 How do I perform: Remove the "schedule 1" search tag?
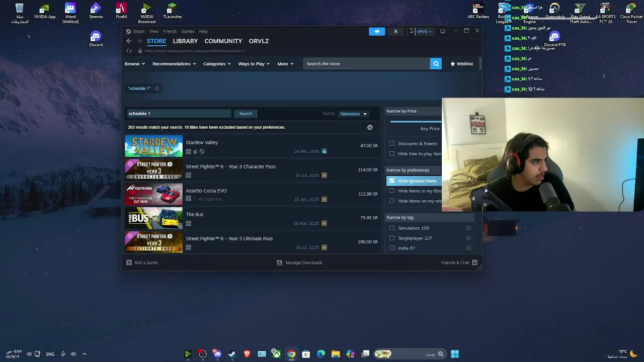pyautogui.click(x=157, y=88)
